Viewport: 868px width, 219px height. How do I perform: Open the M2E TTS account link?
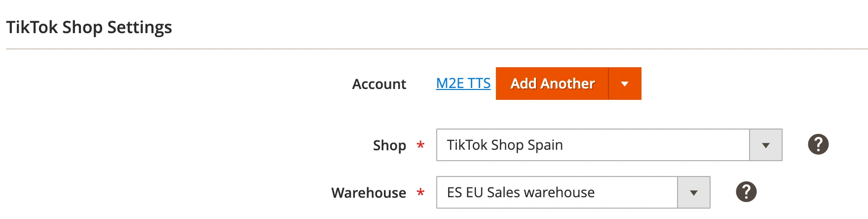463,84
